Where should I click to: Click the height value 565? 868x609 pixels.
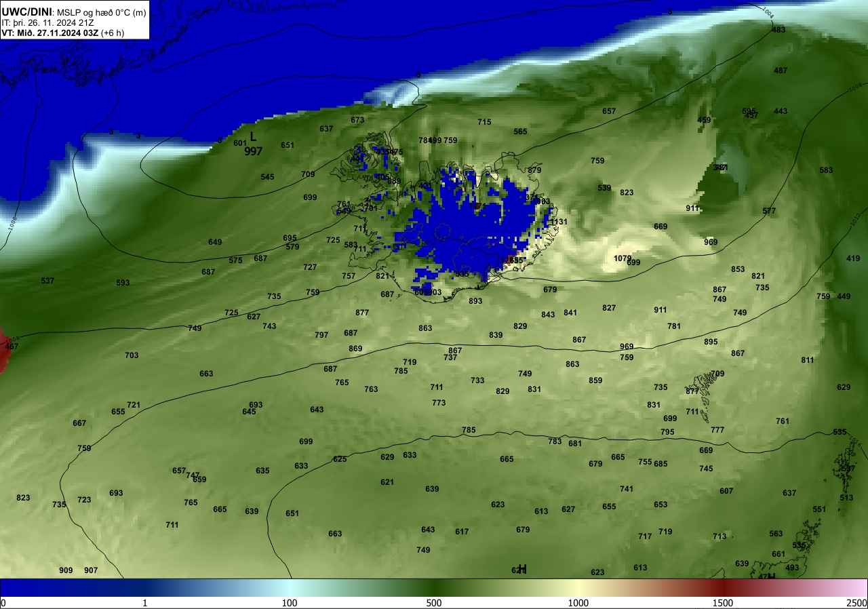pos(520,132)
